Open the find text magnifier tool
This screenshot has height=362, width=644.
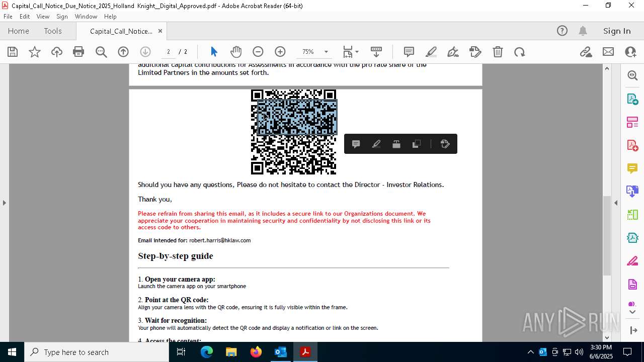(x=101, y=52)
